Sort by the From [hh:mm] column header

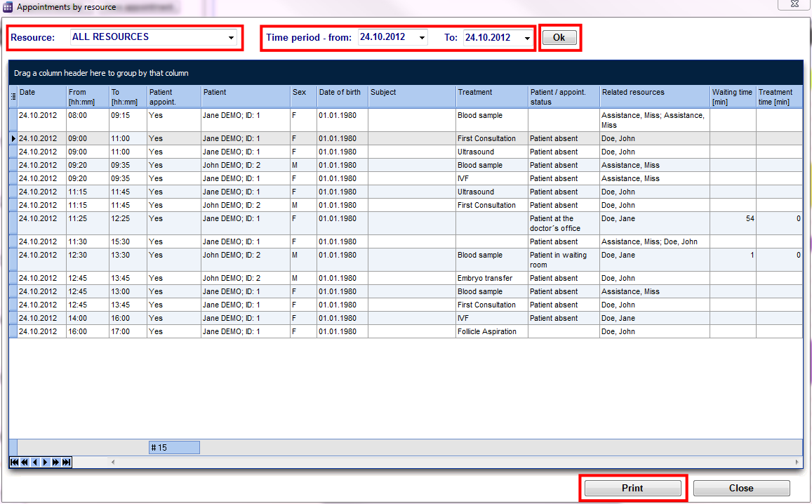point(88,96)
